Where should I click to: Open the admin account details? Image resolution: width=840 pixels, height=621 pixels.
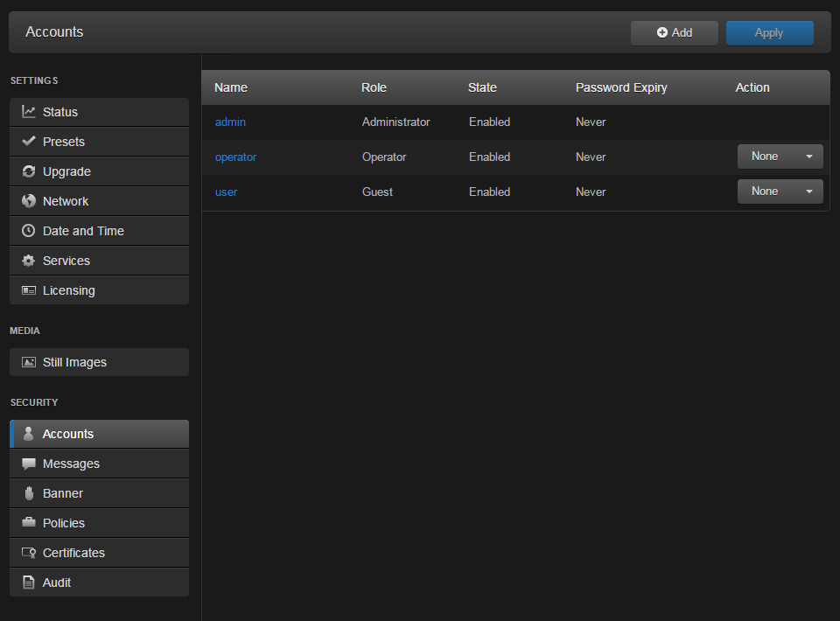[229, 122]
